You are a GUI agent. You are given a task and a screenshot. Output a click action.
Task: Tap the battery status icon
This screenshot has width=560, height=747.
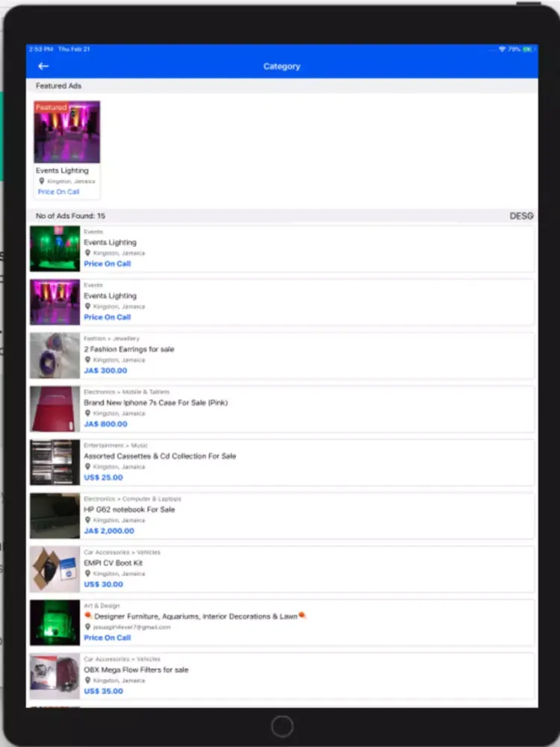[x=528, y=49]
